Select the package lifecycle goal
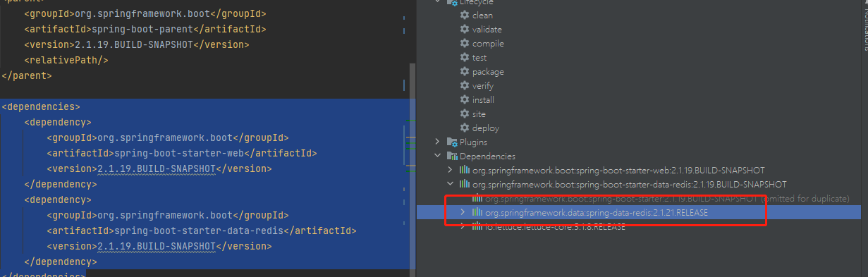 click(488, 71)
